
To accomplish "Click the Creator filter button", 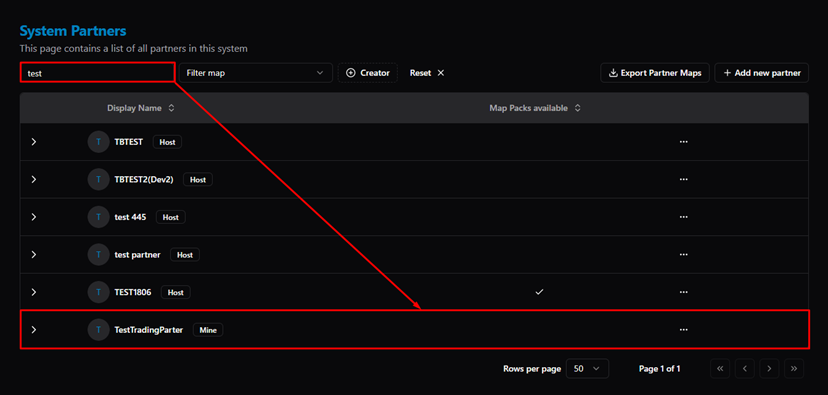I will click(x=368, y=73).
